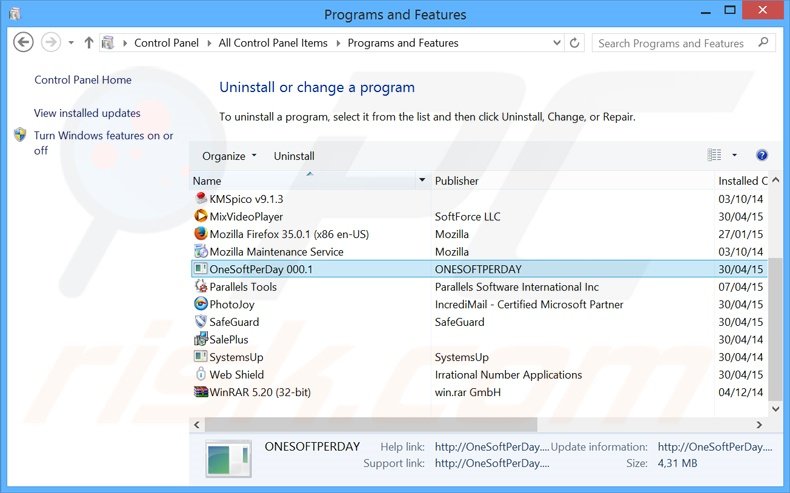Open the recent locations dropdown arrow
Image resolution: width=790 pixels, height=493 pixels.
[72, 43]
